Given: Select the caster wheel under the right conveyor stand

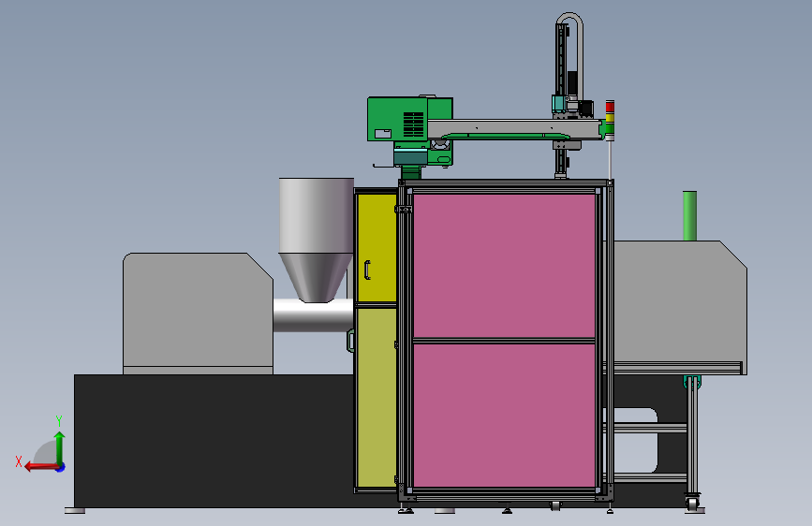Looking at the screenshot, I should (692, 503).
